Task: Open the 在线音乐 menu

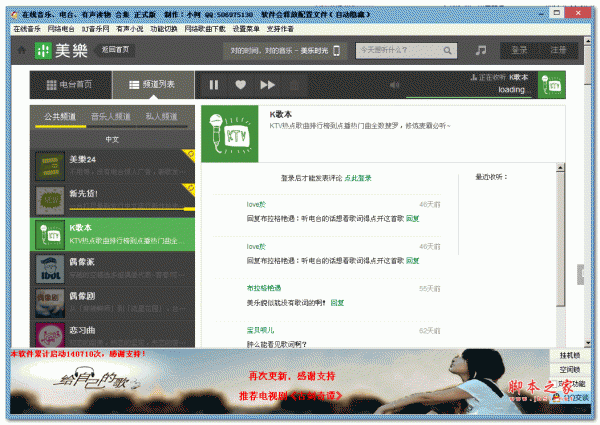Action: (x=27, y=29)
